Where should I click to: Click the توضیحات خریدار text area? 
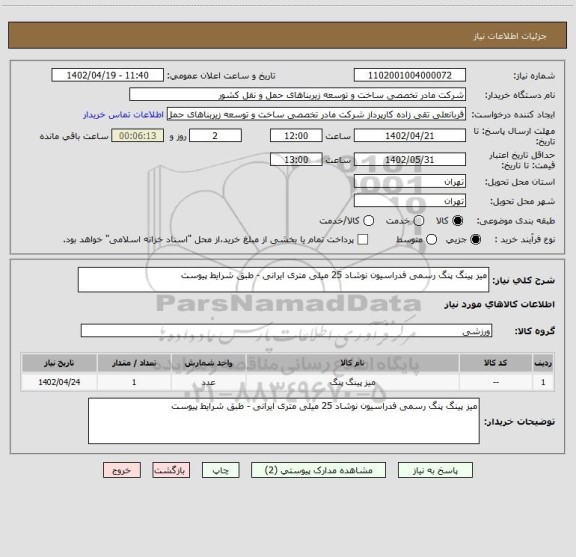click(284, 421)
